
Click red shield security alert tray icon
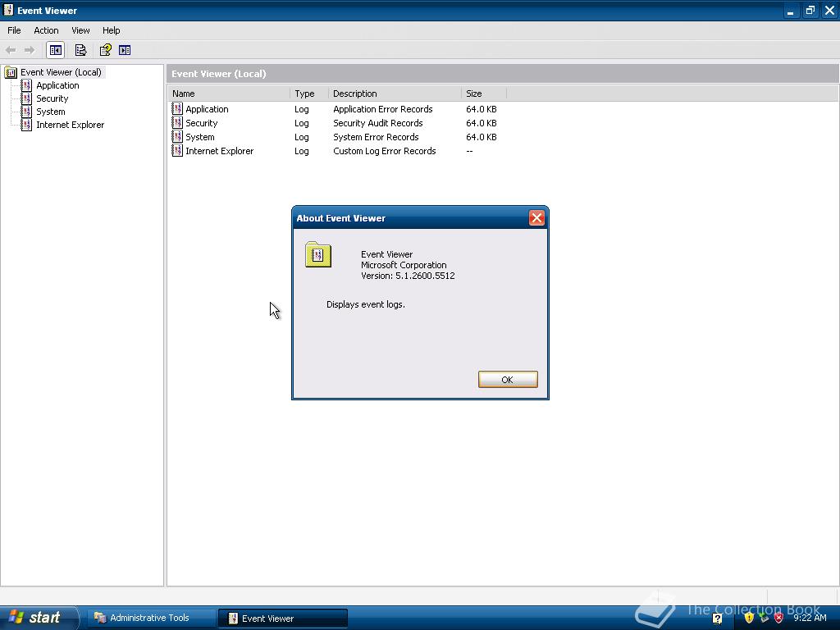tap(778, 618)
